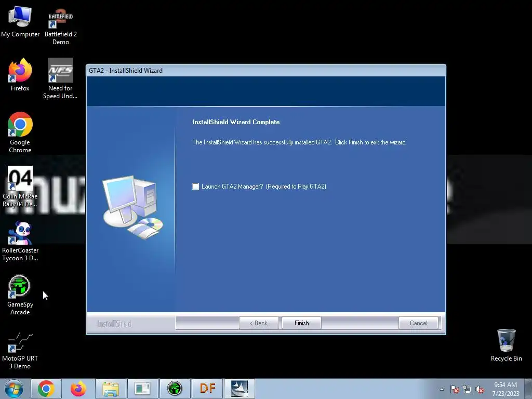The height and width of the screenshot is (399, 532).
Task: Select the RollerCoaster Tycoon 3 Demo shortcut
Action: click(x=20, y=241)
